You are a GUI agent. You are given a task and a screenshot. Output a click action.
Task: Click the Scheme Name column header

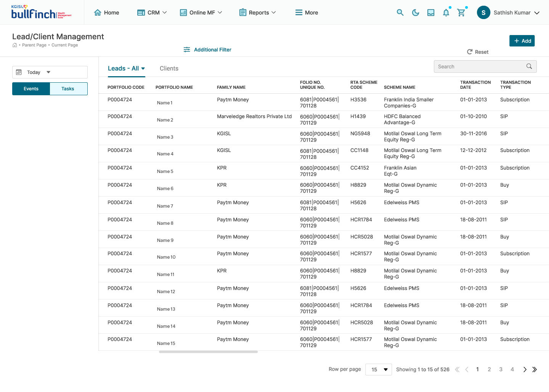point(400,87)
